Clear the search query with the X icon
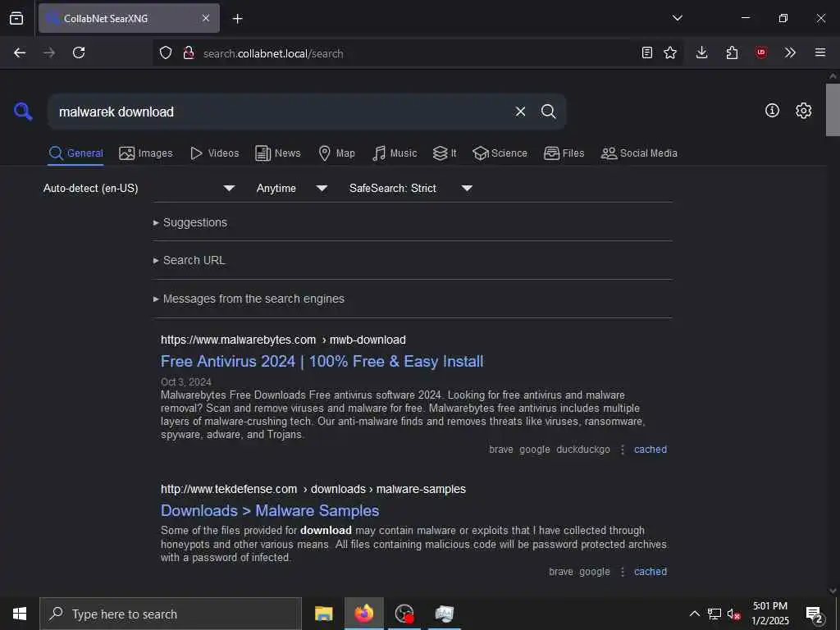840x630 pixels. (x=520, y=112)
